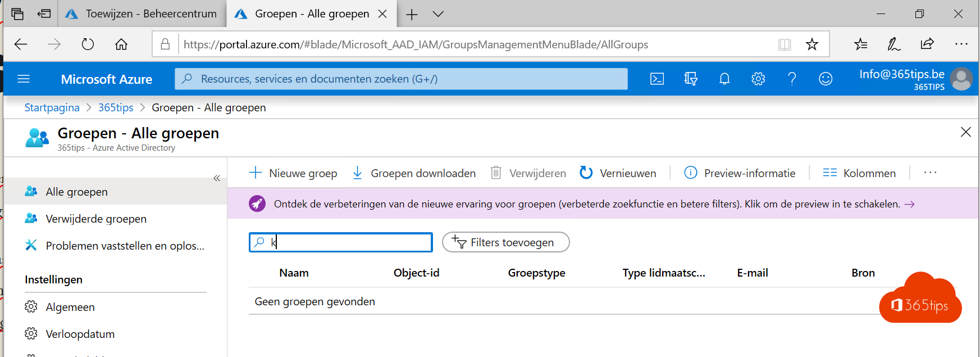Screen dimensions: 980x357
Task: Click Geen groepen gevonden row text
Action: (314, 301)
